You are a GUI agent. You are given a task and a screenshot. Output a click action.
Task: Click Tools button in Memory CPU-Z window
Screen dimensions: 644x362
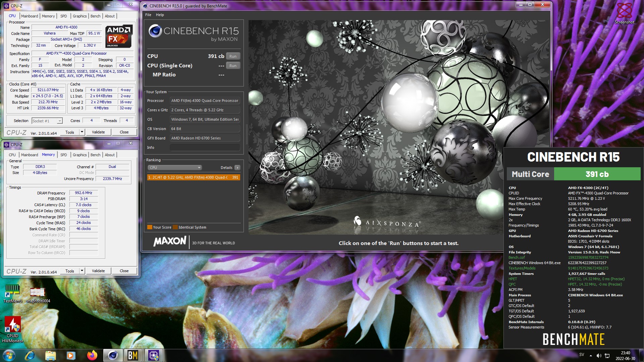70,271
